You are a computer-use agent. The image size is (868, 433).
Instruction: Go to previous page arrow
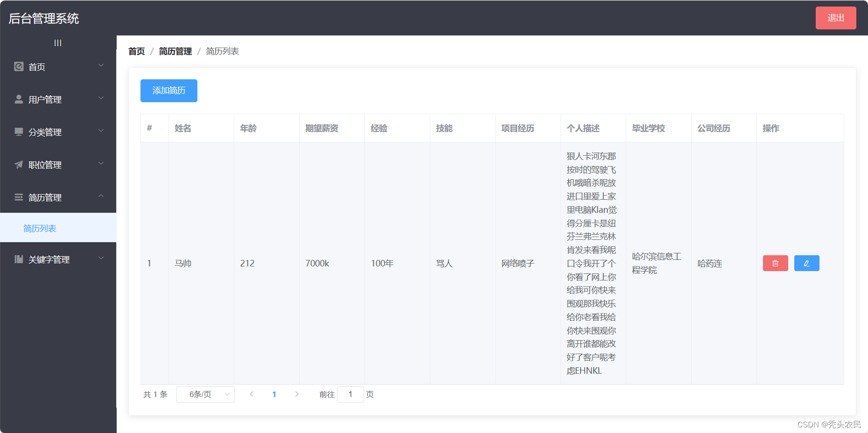tap(252, 394)
